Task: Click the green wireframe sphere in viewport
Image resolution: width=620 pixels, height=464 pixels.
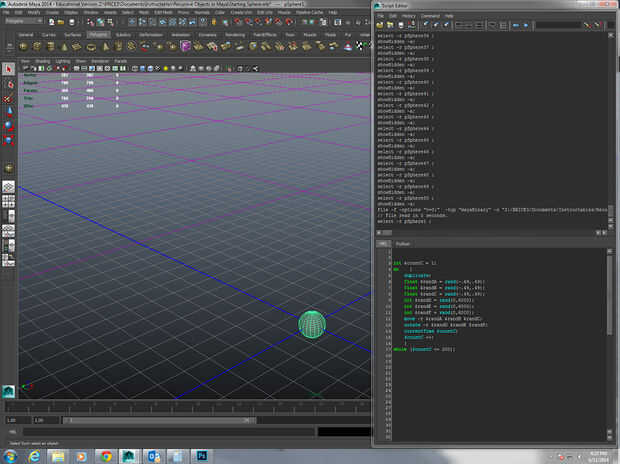Action: [312, 323]
